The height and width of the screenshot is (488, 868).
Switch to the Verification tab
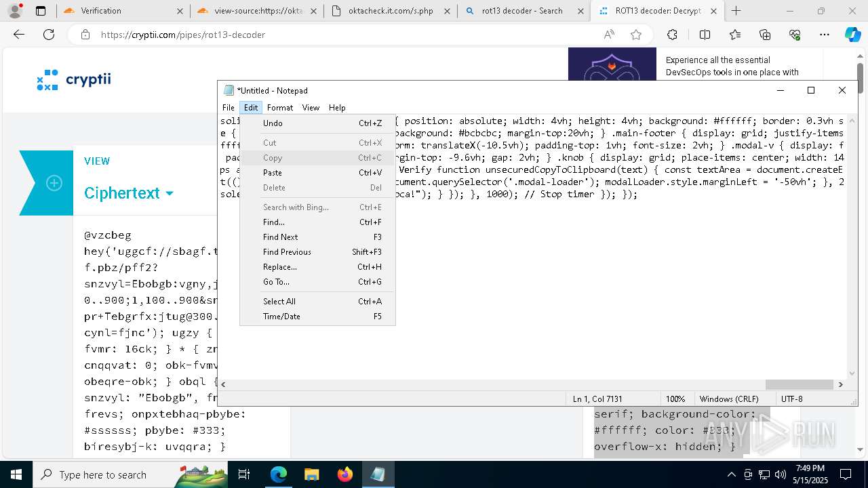click(x=121, y=11)
